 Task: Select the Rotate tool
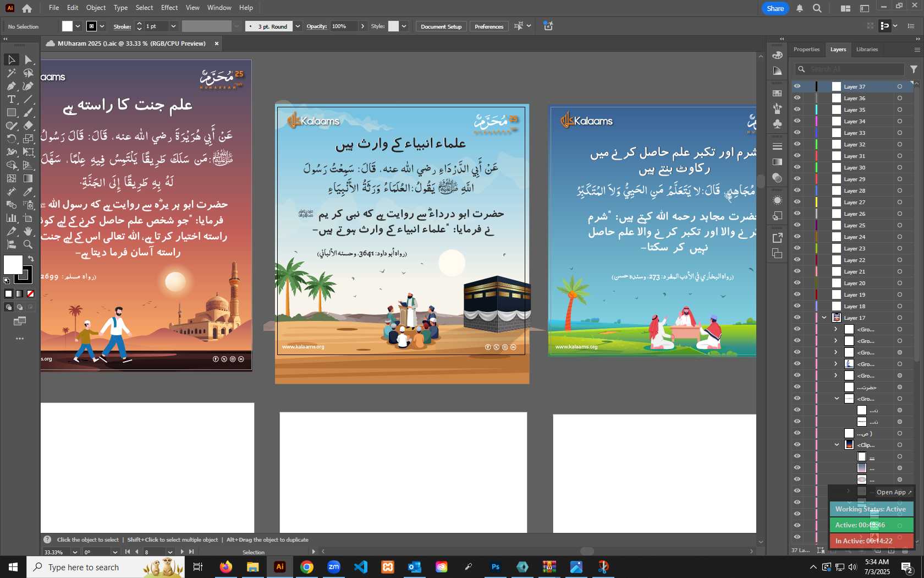click(x=11, y=139)
